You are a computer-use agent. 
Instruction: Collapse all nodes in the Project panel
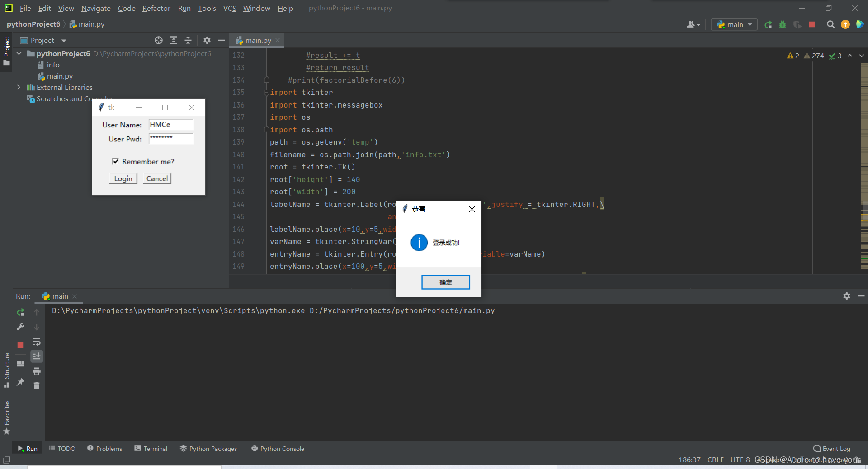(188, 40)
